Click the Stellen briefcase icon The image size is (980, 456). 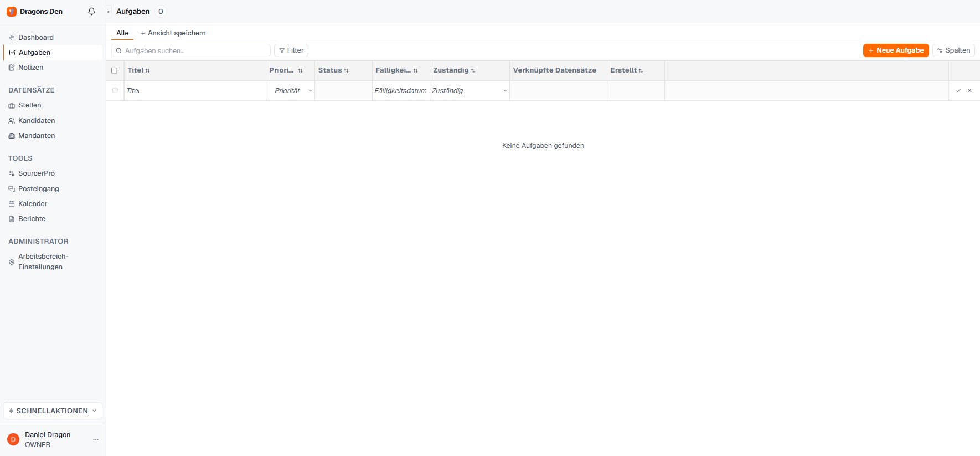pos(12,105)
